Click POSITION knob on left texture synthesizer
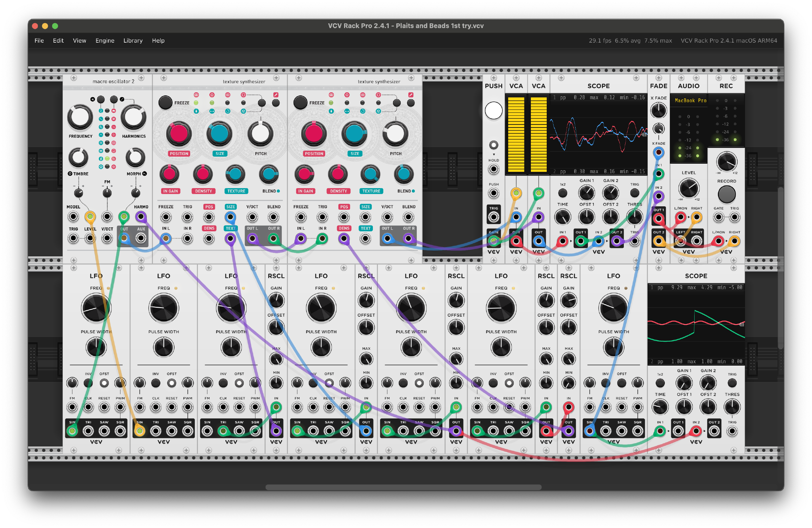This screenshot has width=812, height=528. (179, 134)
